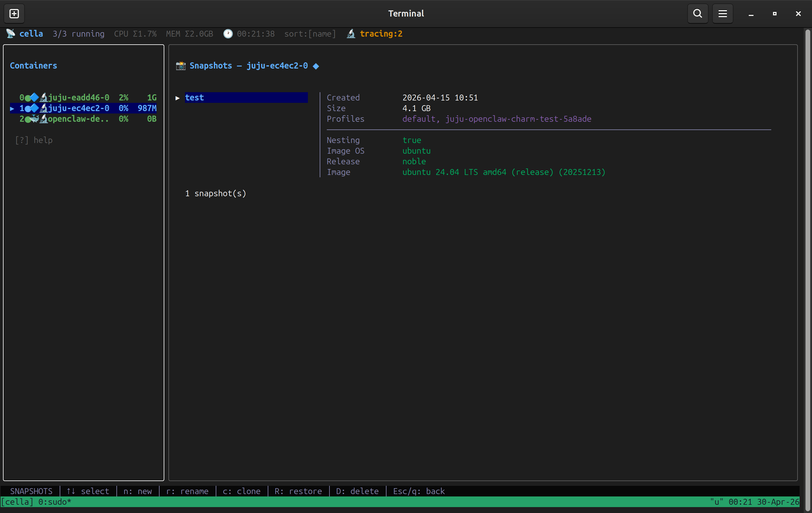
Task: Click the Nesting value 'true'
Action: coord(412,140)
